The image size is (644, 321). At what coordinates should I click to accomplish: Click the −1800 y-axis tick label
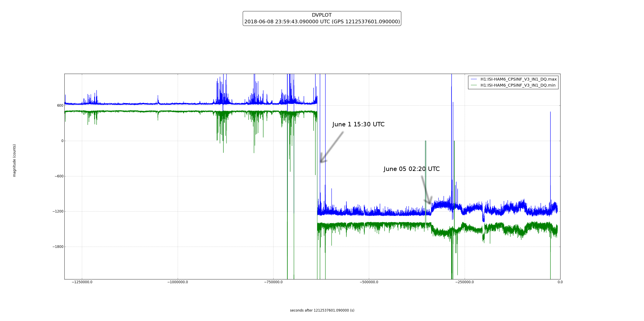[x=58, y=247]
